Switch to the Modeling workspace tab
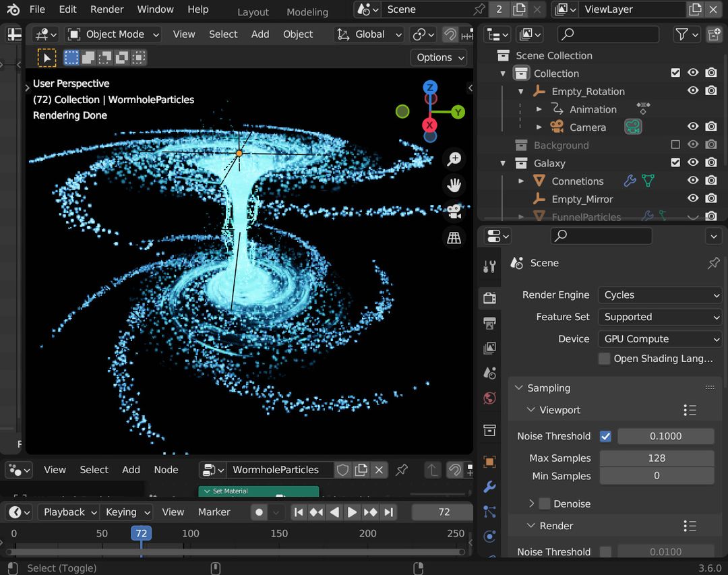Image resolution: width=728 pixels, height=575 pixels. tap(307, 12)
